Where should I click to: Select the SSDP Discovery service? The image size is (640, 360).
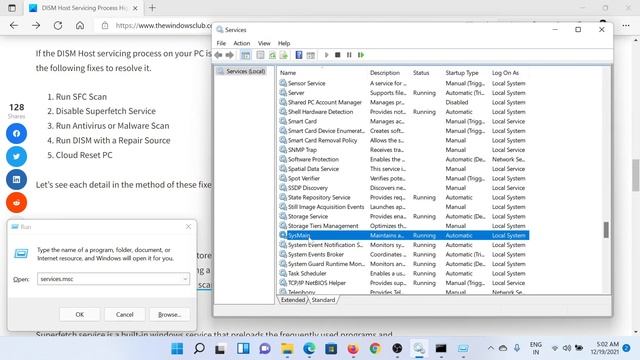pos(404,188)
